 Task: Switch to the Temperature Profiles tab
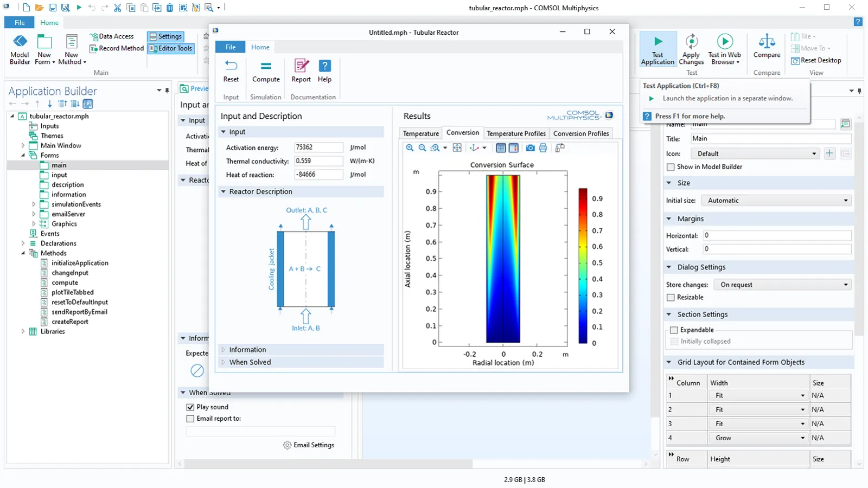click(x=516, y=133)
